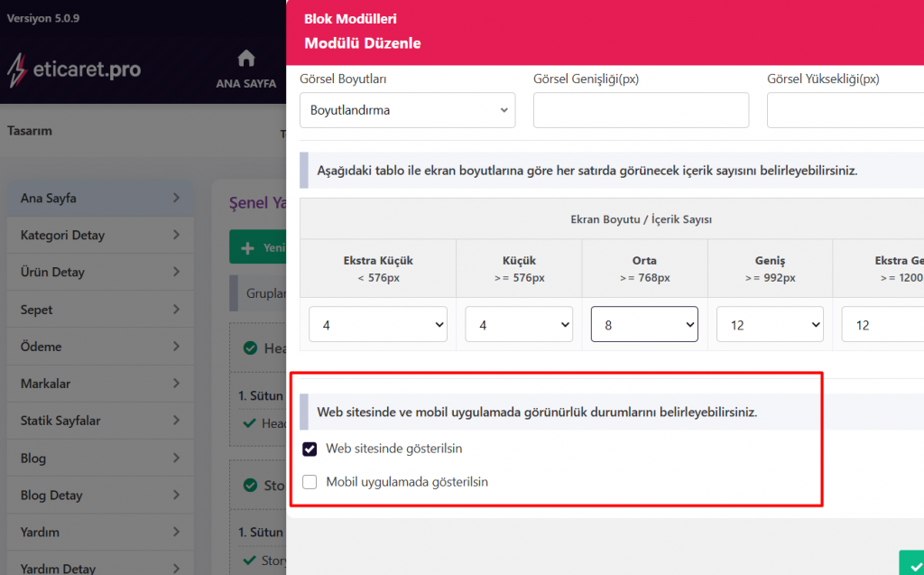
Task: Click the eticaret.pro lightning logo
Action: tap(18, 70)
